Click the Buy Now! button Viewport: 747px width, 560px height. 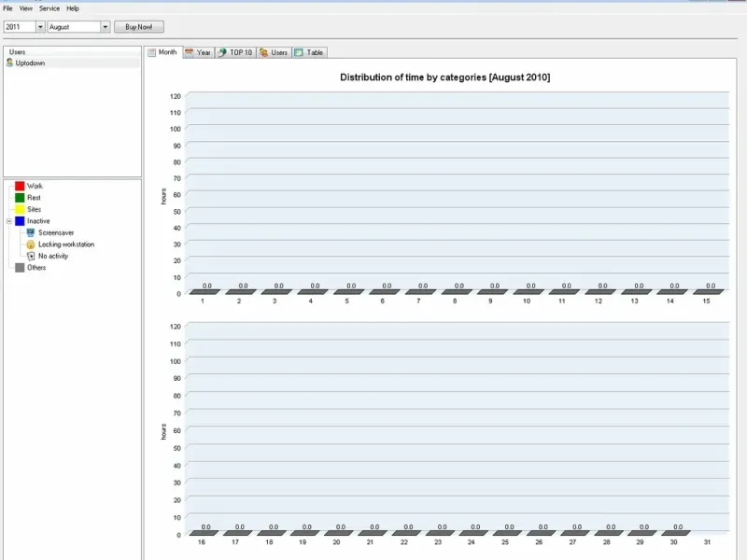click(139, 27)
